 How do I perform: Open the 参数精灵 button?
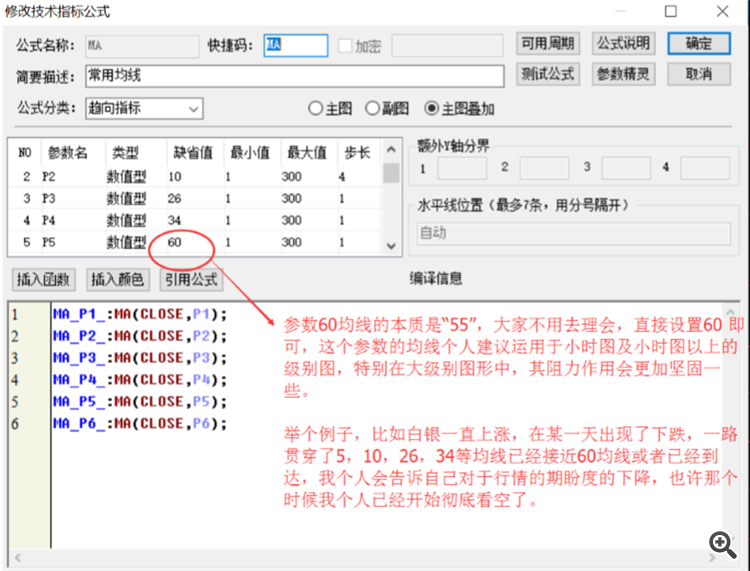click(x=623, y=74)
